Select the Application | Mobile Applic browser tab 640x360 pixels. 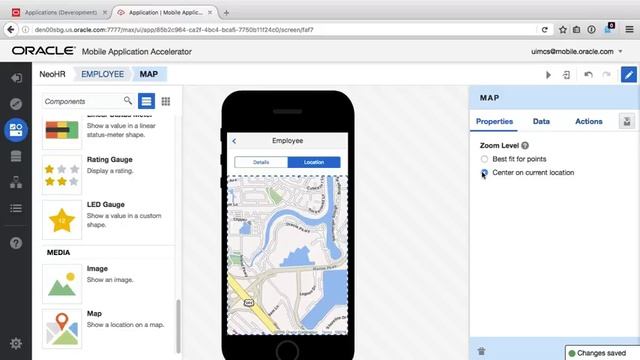point(165,13)
